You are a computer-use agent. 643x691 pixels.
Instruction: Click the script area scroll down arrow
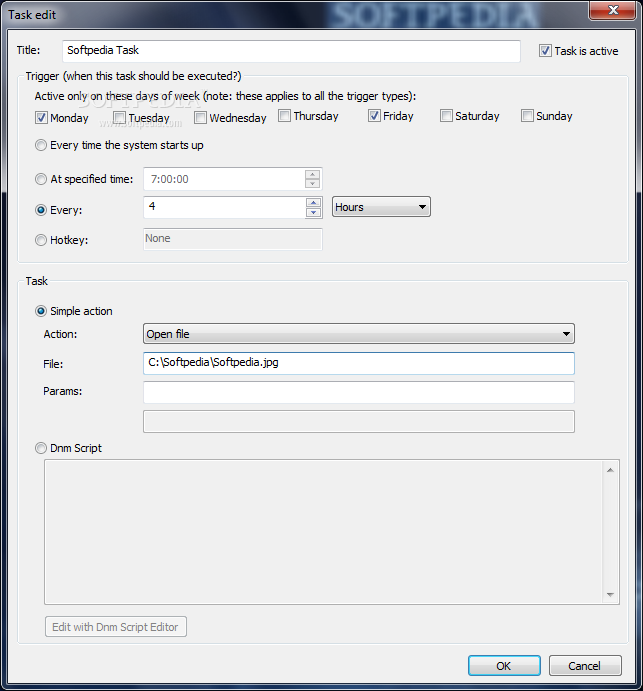[x=610, y=595]
